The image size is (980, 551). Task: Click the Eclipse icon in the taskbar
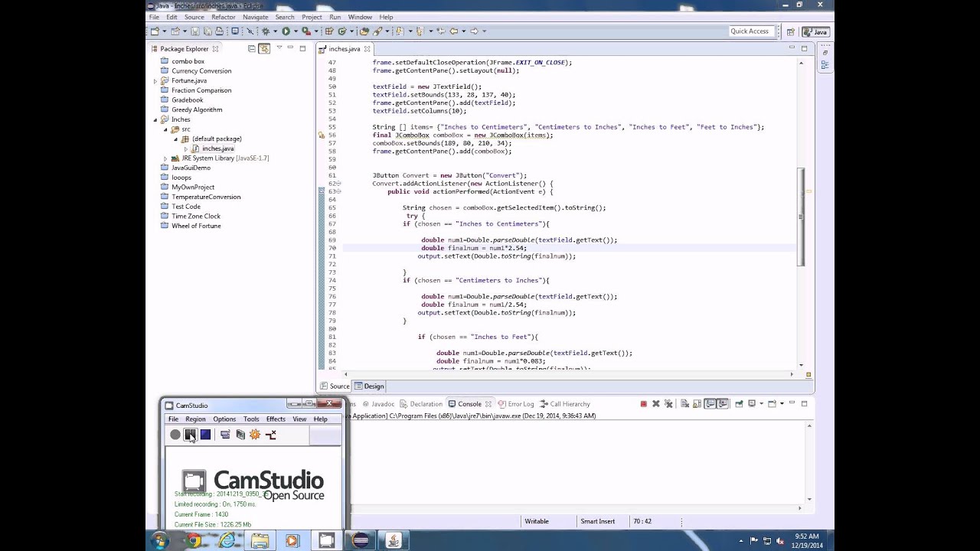[x=361, y=541]
